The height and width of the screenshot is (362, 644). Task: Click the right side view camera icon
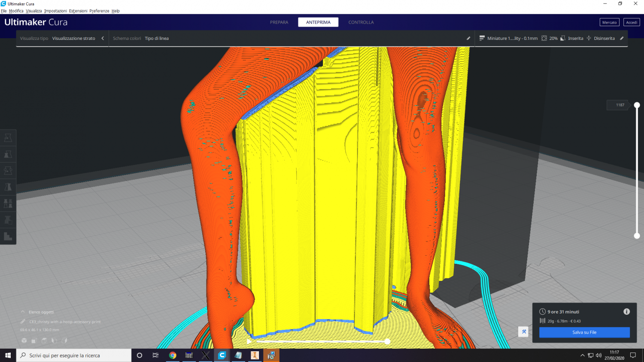(64, 341)
